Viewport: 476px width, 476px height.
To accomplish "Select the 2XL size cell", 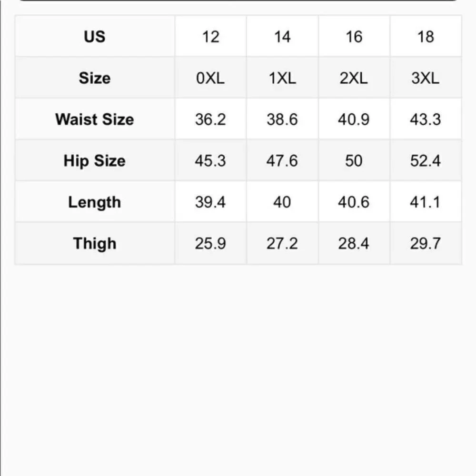I will (354, 78).
